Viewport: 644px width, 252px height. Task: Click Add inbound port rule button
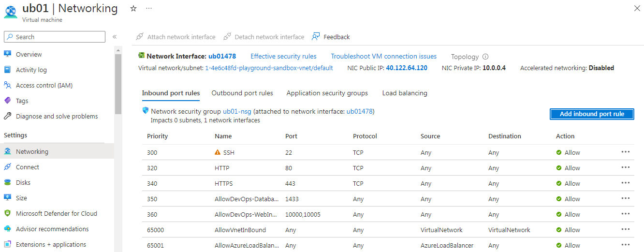tap(592, 114)
